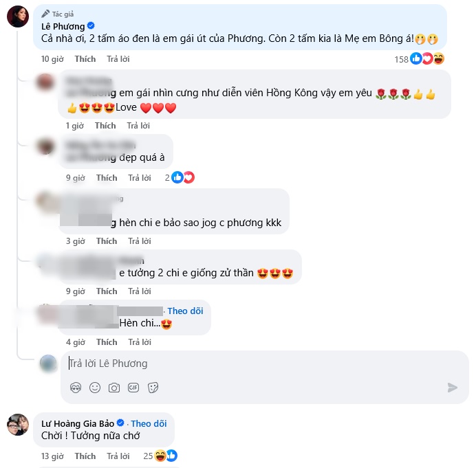
Task: Focus the 'Trả lời Lê Phương' reply field
Action: click(265, 364)
